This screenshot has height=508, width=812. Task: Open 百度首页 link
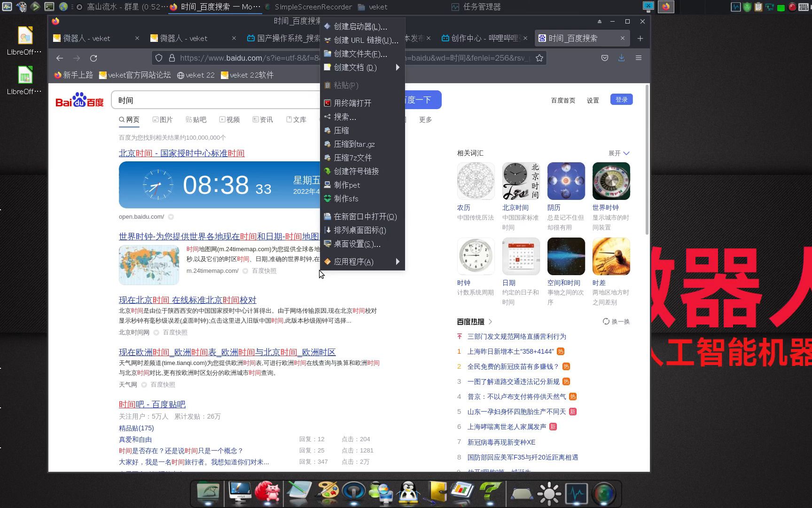(563, 100)
